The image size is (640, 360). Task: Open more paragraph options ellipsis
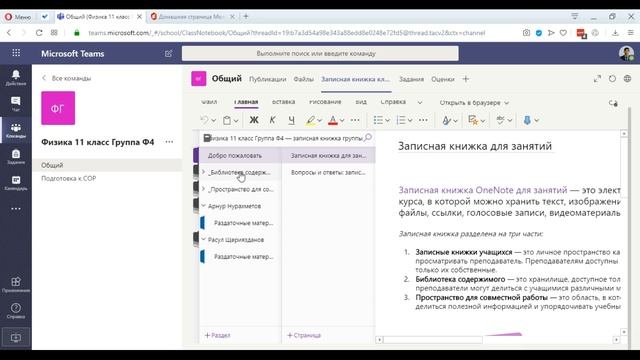click(x=423, y=120)
